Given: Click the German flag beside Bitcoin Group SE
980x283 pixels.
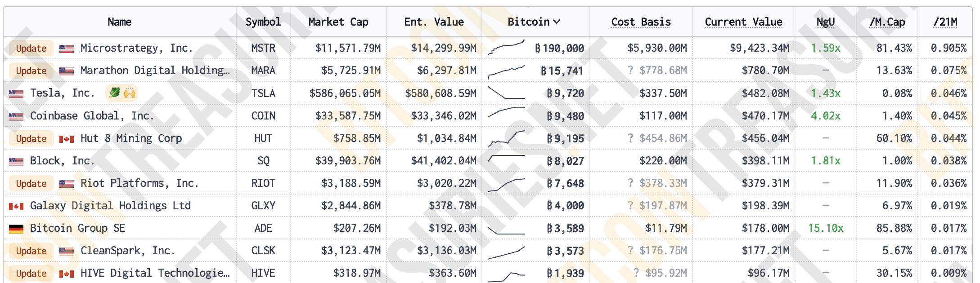Looking at the screenshot, I should point(16,229).
